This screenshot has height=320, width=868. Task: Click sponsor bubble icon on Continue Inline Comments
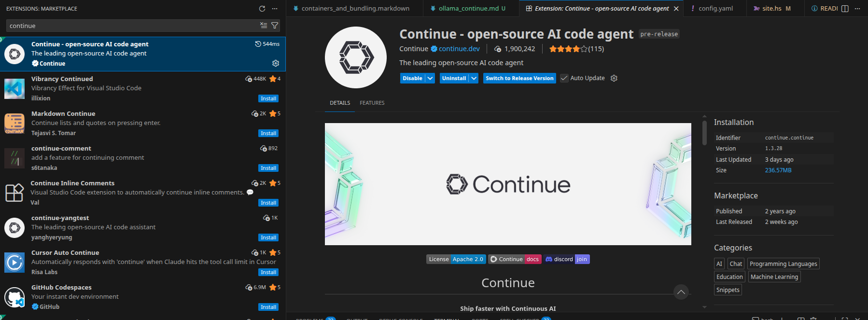pos(250,192)
